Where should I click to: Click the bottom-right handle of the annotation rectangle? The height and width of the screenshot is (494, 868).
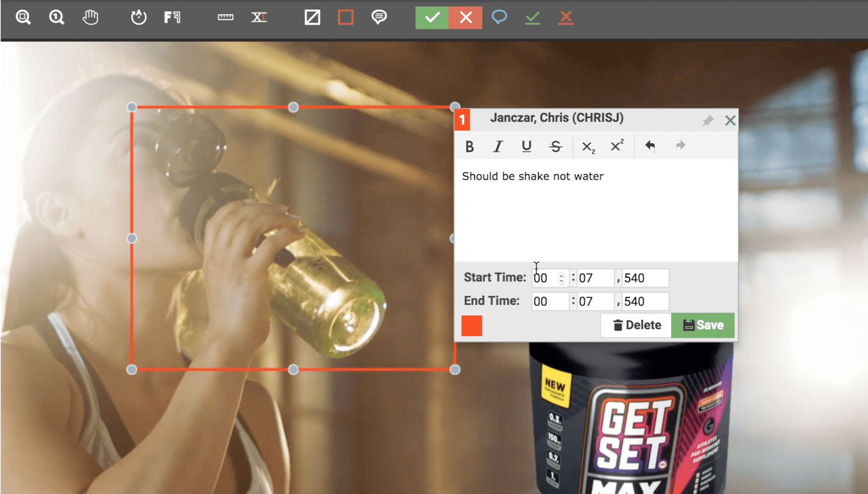pos(455,370)
